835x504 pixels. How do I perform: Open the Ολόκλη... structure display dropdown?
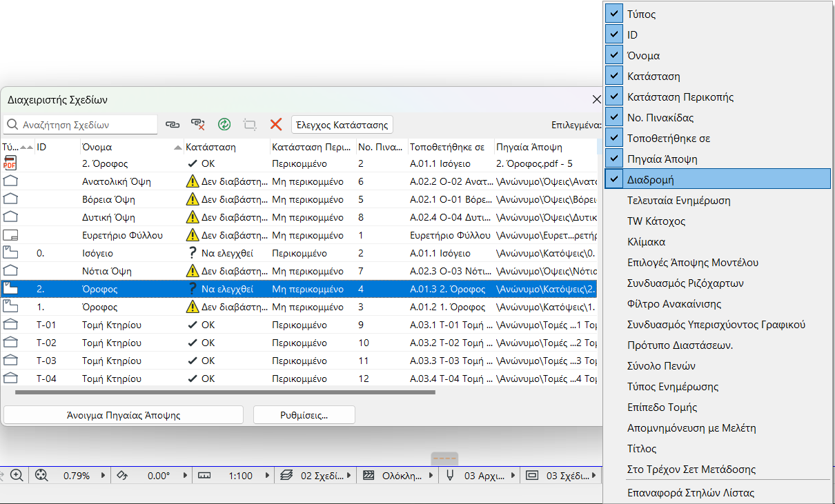pyautogui.click(x=431, y=475)
